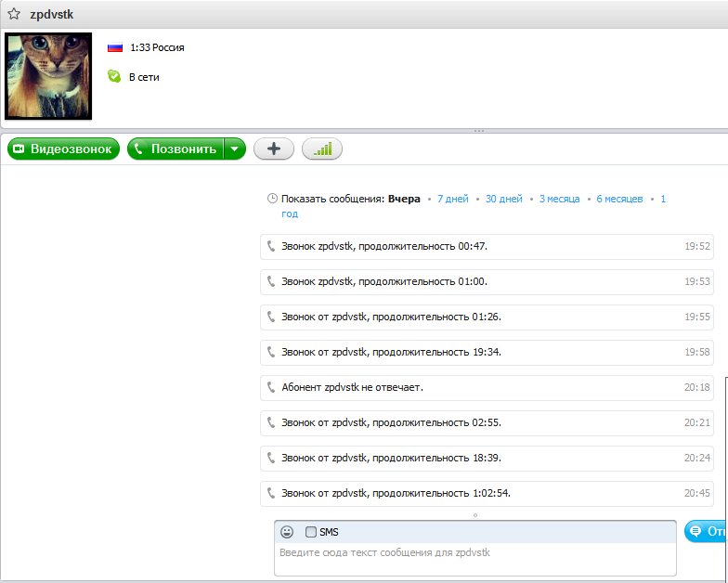Click phone icon of the 02:55 call entry
The width and height of the screenshot is (728, 583).
271,422
